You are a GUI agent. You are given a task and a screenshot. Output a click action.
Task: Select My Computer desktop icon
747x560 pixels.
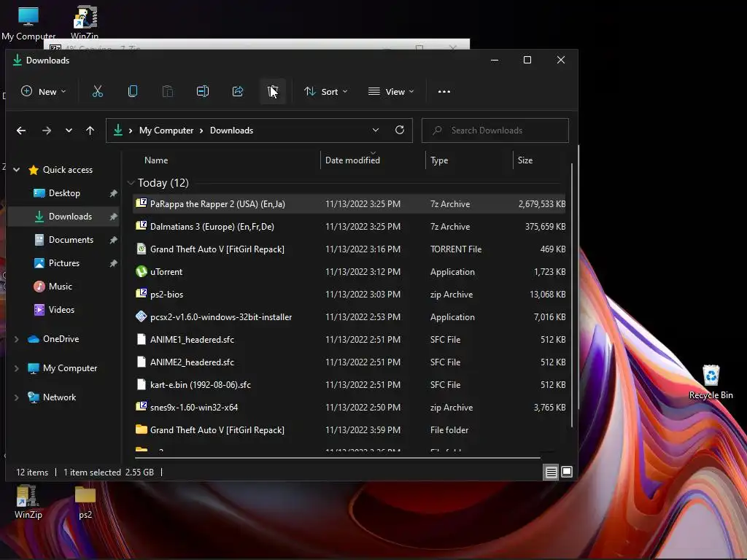(x=28, y=23)
